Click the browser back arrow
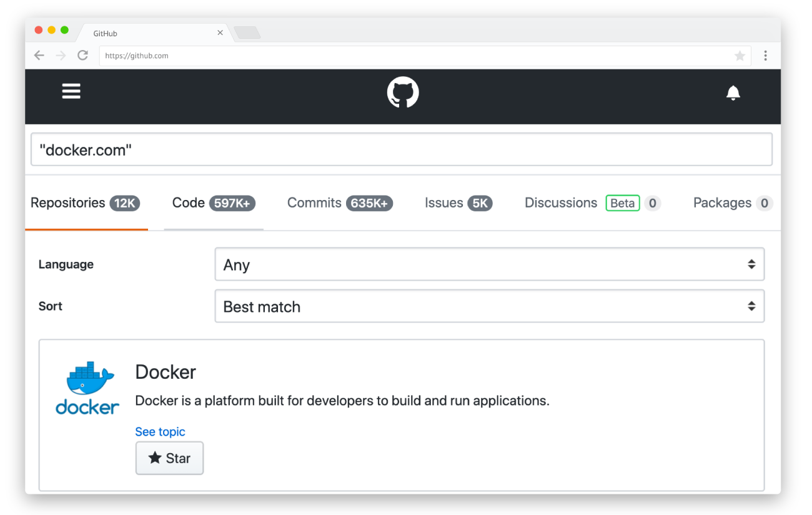Screen dimensions: 812x515 [39, 56]
